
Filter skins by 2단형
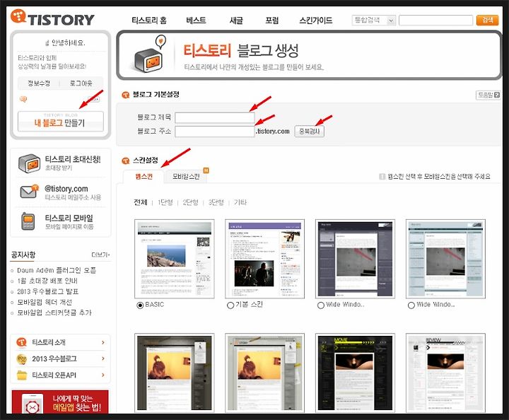[x=191, y=202]
